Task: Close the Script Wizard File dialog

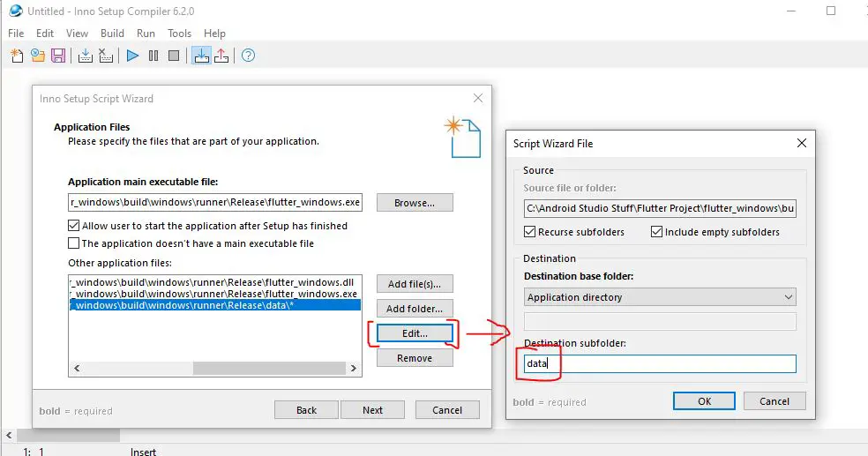Action: (801, 144)
